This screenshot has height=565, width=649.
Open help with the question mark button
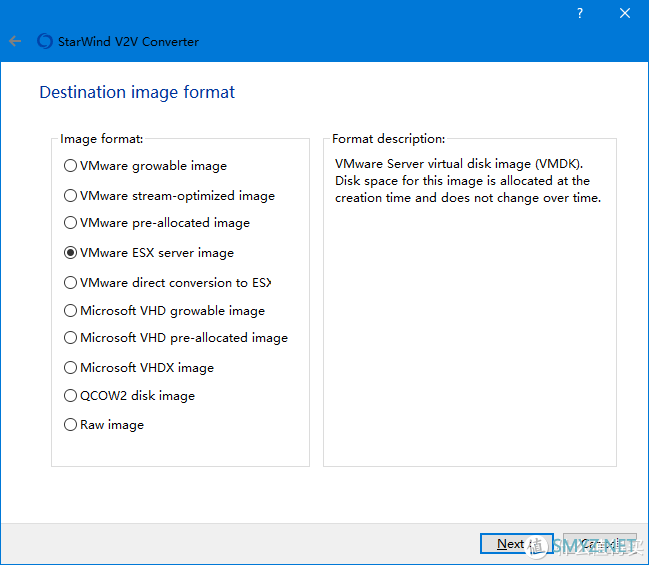pyautogui.click(x=580, y=13)
